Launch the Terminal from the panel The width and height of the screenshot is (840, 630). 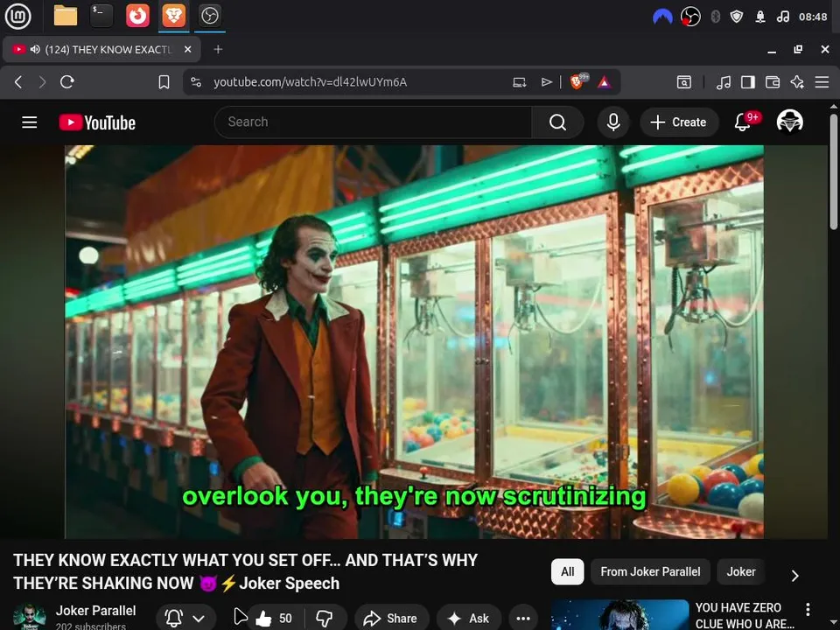(101, 16)
